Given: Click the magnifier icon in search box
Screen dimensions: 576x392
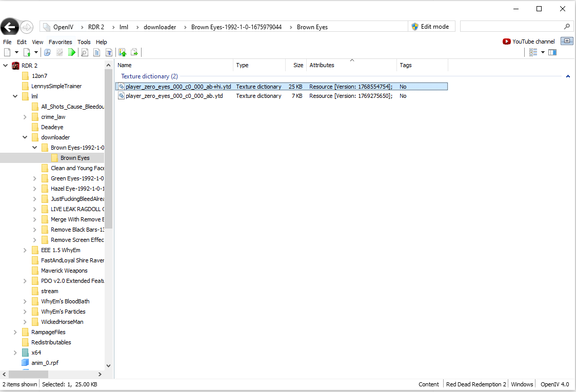Looking at the screenshot, I should coord(567,27).
